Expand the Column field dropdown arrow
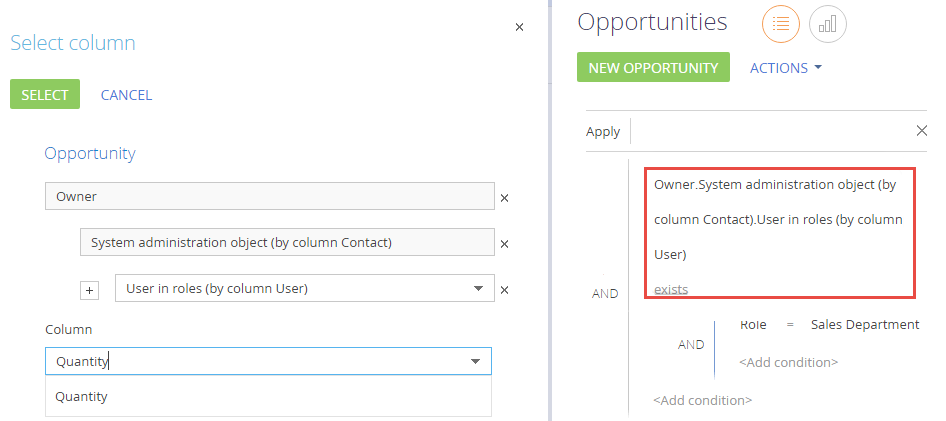This screenshot has height=421, width=946. pyautogui.click(x=476, y=361)
